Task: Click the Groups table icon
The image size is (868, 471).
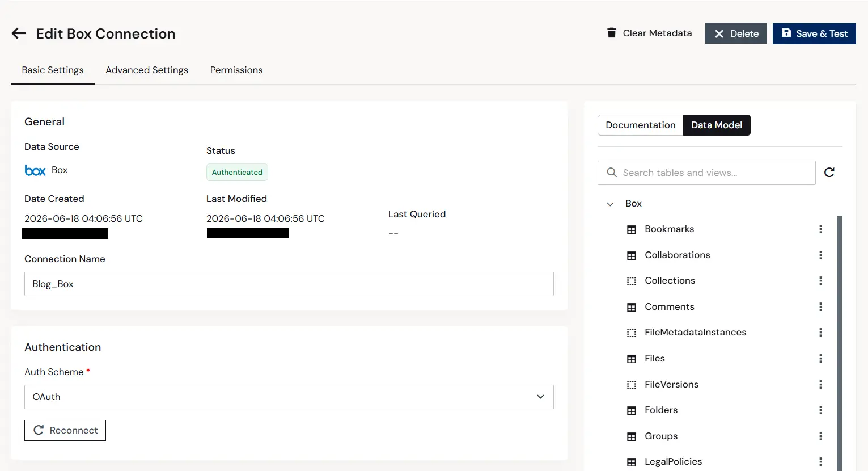Action: [x=632, y=436]
